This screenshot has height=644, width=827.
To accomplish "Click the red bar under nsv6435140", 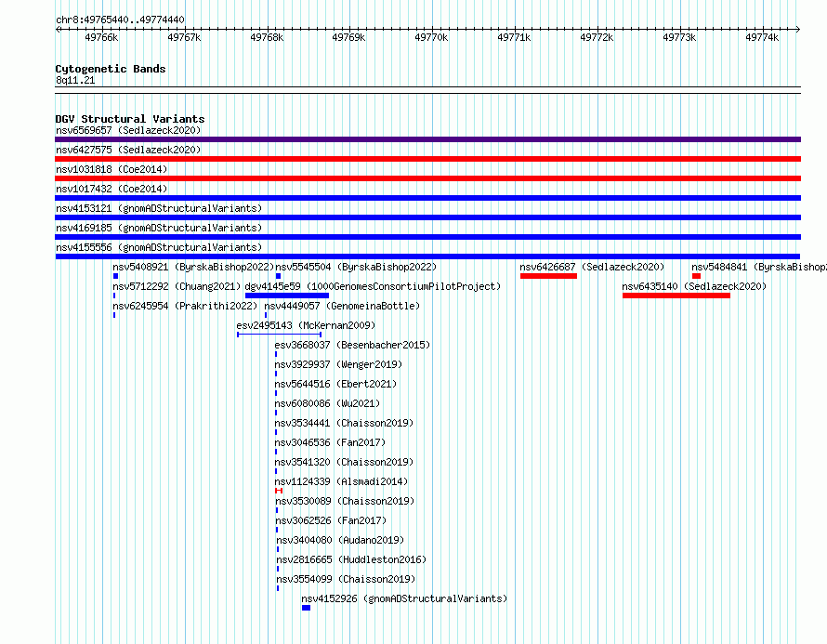I will coord(676,296).
